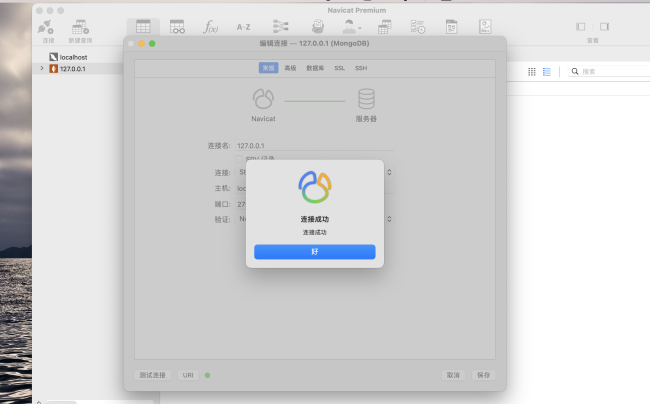This screenshot has width=650, height=404.
Task: Select the 常规 tab in connection dialog
Action: point(268,68)
